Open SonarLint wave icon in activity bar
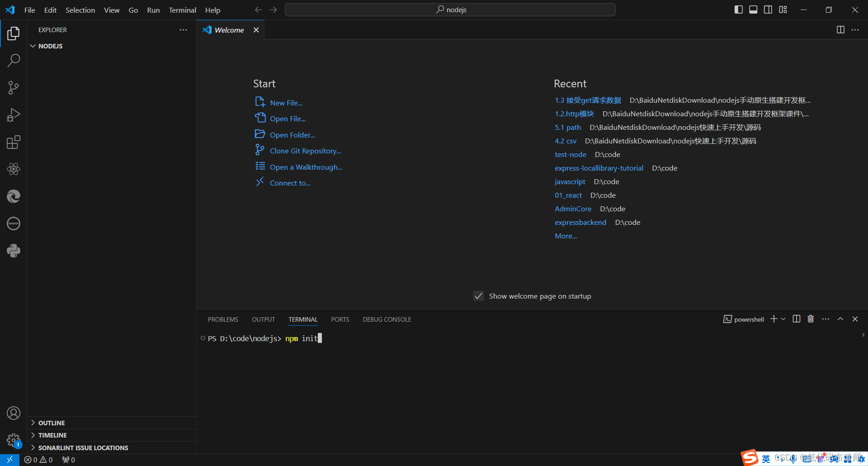This screenshot has width=868, height=466. (14, 223)
